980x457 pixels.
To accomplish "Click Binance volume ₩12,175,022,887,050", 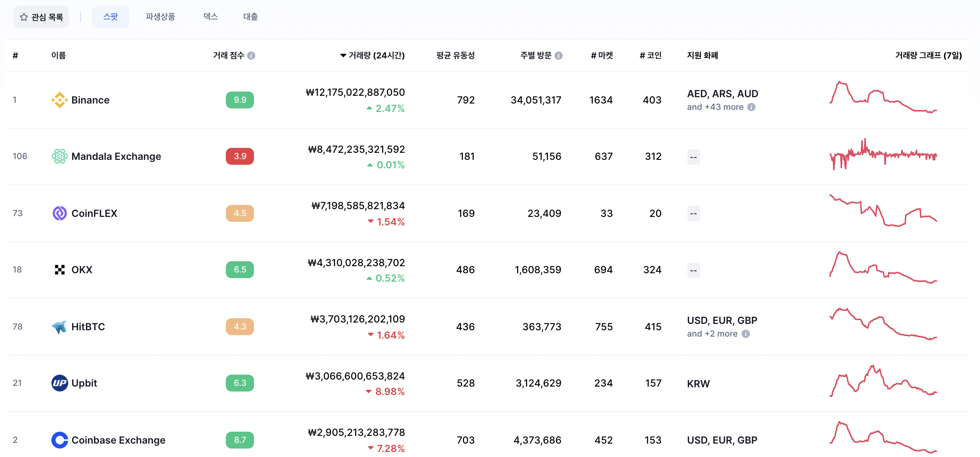I will 355,93.
